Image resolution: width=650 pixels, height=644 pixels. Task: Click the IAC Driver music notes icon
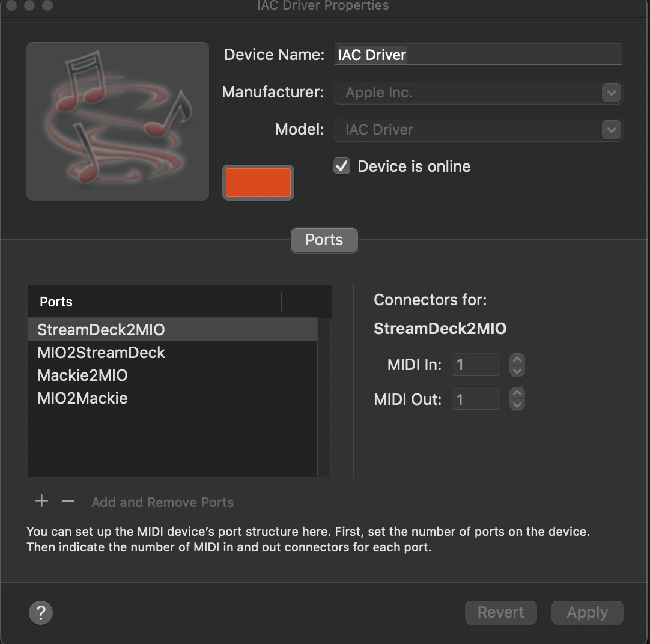pos(118,121)
